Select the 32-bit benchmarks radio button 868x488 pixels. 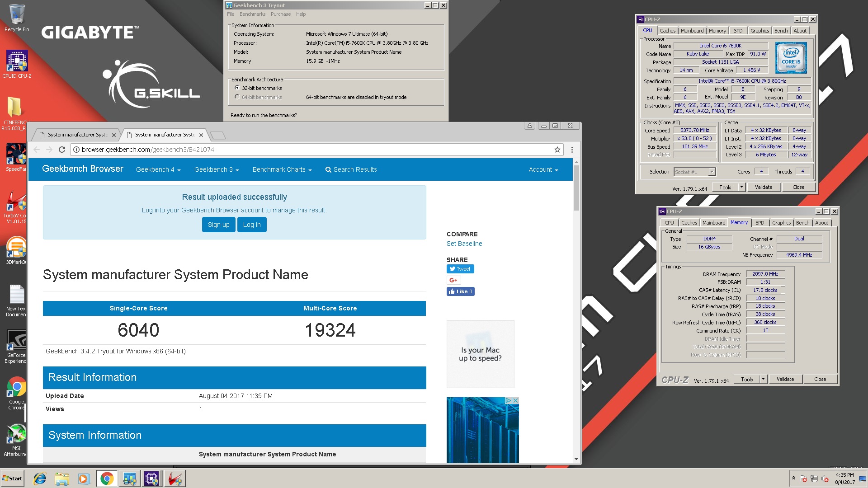[237, 88]
